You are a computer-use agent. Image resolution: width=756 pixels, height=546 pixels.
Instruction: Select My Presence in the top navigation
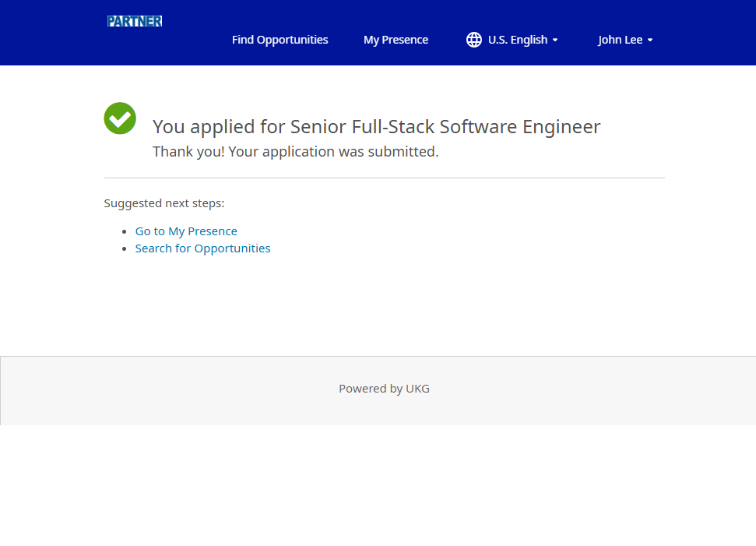tap(396, 40)
